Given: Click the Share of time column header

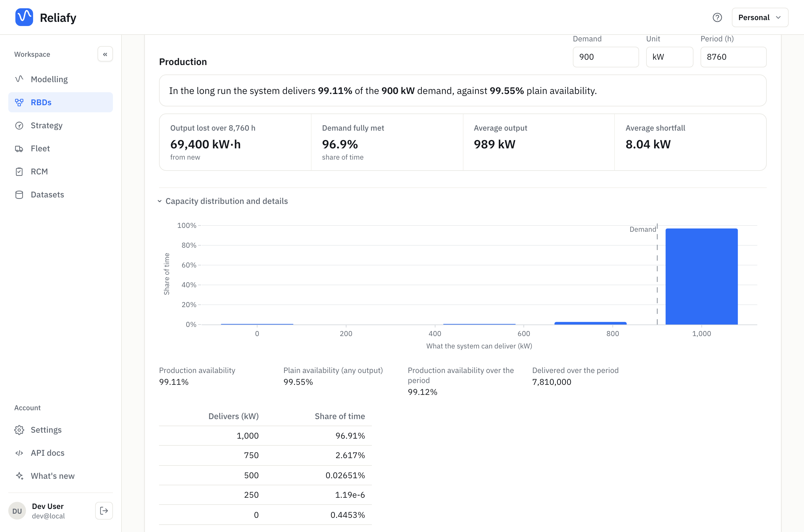Looking at the screenshot, I should click(340, 416).
